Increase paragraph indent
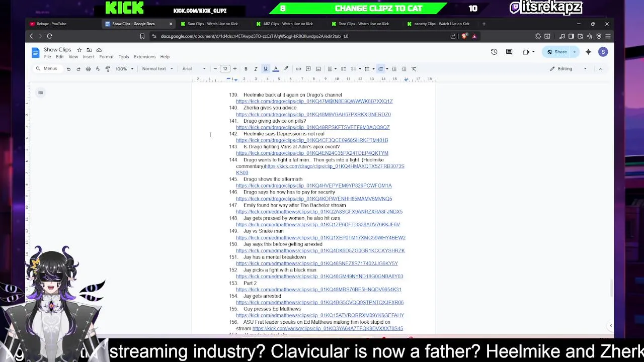 [x=404, y=69]
